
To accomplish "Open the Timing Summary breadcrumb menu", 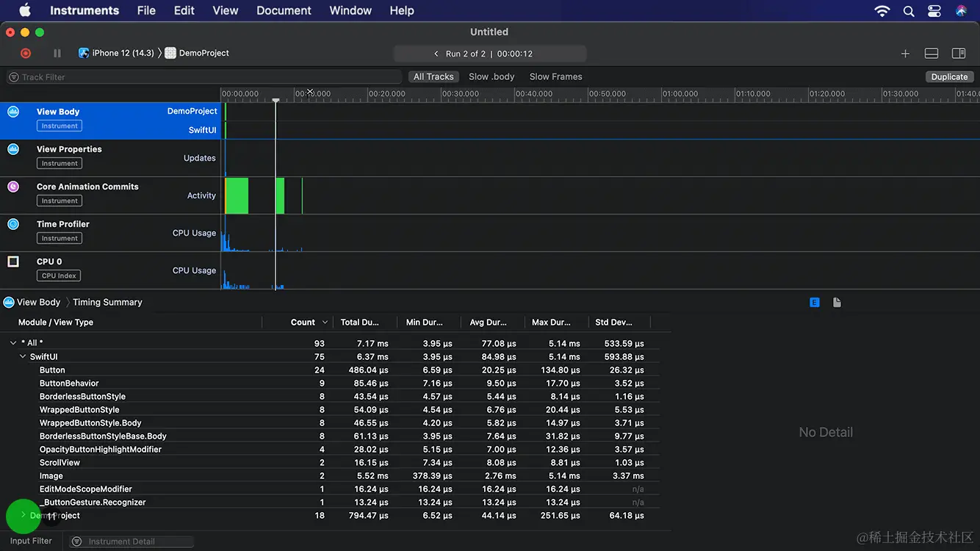I will pyautogui.click(x=107, y=302).
